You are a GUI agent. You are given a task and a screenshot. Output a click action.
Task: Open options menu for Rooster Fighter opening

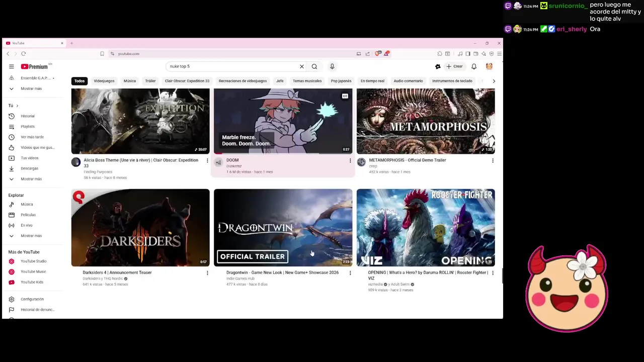[x=493, y=273]
